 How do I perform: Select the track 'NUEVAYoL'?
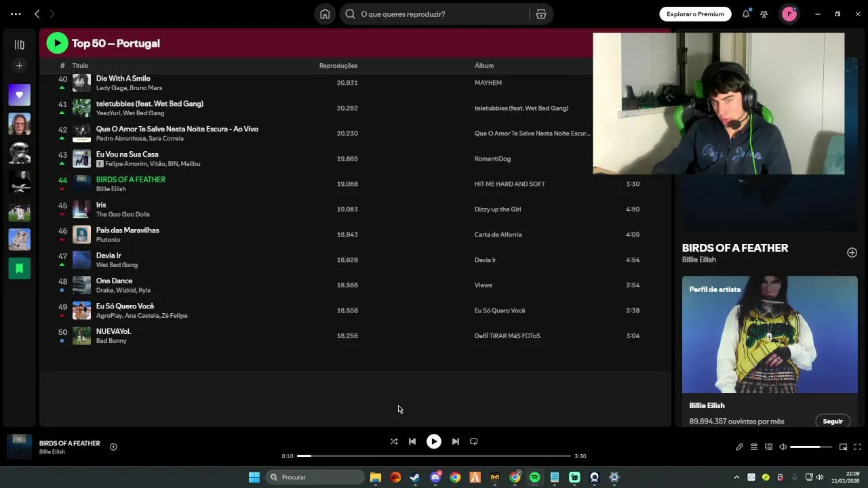click(113, 331)
